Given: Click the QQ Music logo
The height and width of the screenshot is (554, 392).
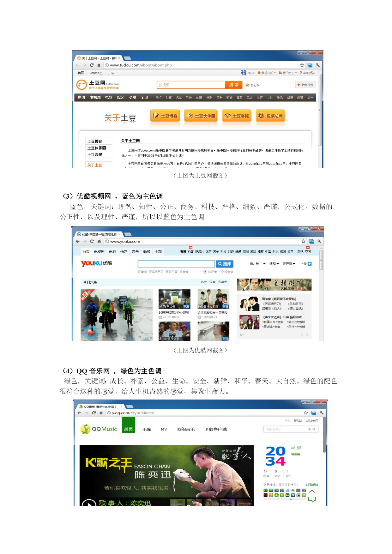Looking at the screenshot, I should click(98, 429).
